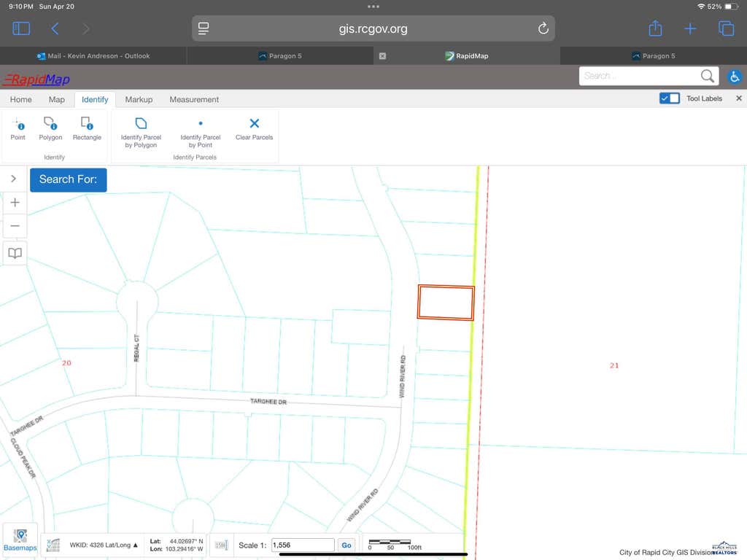Screen dimensions: 747x560
Task: Click the RapidMap logo
Action: (x=36, y=79)
